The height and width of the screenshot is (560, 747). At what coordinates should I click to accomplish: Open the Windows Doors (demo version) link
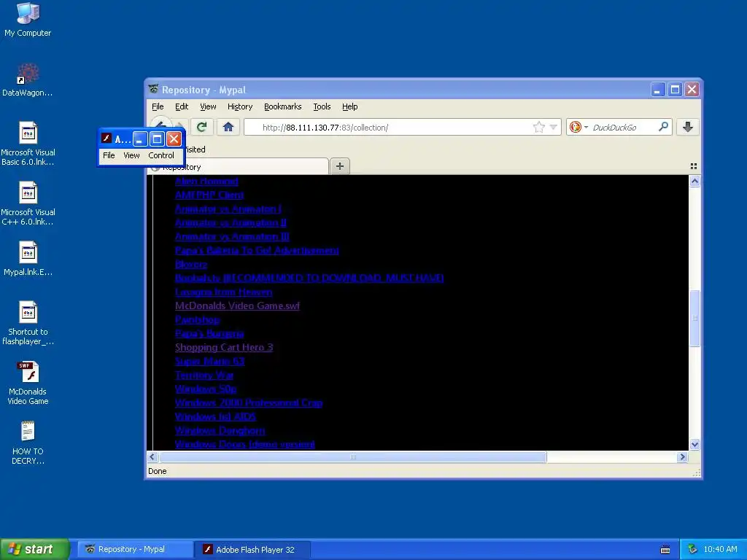tap(245, 444)
